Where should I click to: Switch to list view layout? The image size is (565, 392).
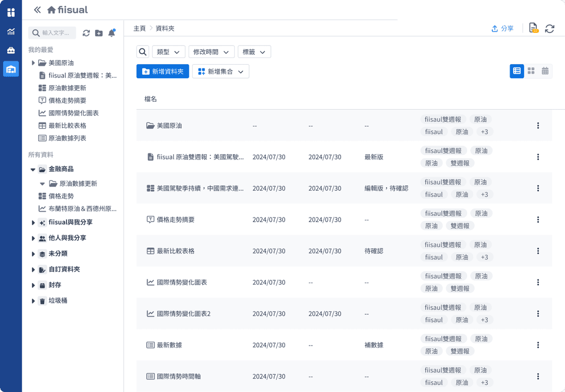(x=517, y=71)
